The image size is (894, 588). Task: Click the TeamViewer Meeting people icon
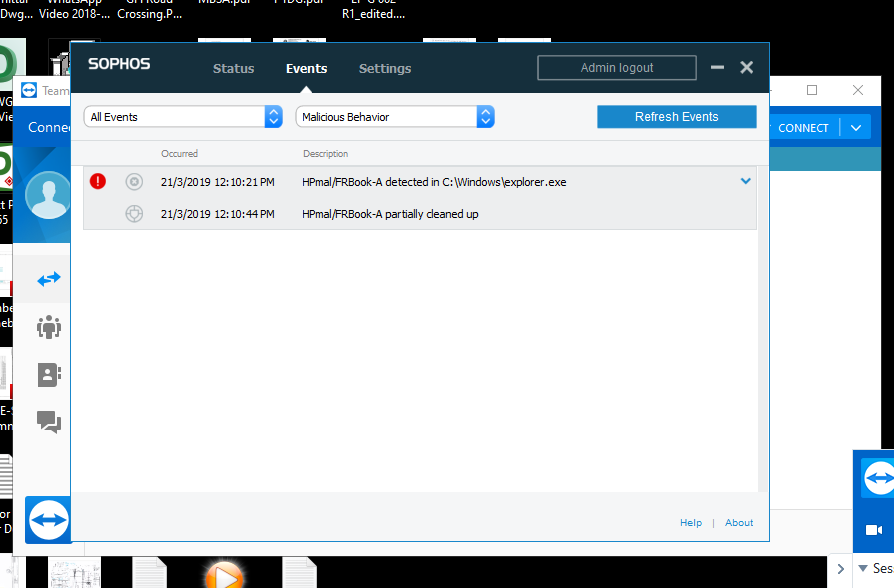(x=49, y=327)
